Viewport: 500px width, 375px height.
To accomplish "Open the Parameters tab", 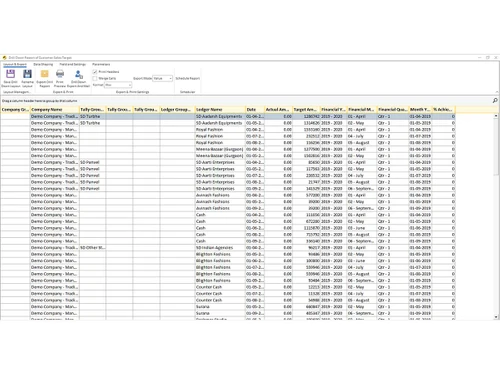I will [101, 64].
